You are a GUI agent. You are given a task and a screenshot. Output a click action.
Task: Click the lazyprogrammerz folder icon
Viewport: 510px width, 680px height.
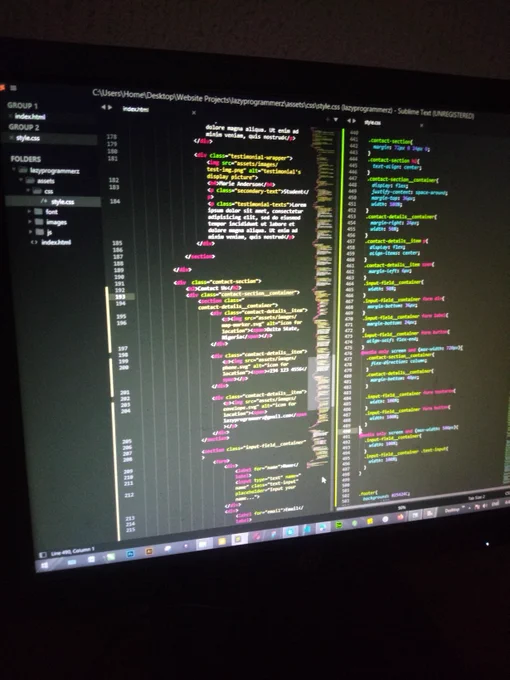(23, 170)
